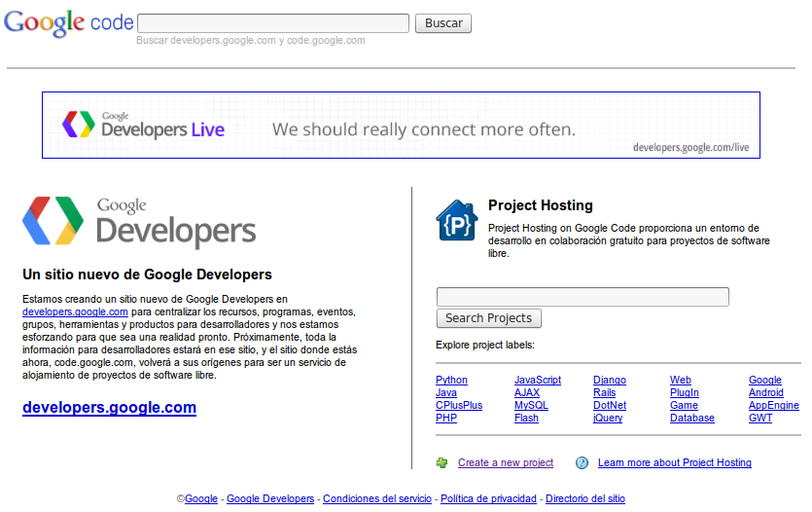Open the inline developers.google.com paragraph link
This screenshot has height=512, width=812.
click(x=75, y=311)
